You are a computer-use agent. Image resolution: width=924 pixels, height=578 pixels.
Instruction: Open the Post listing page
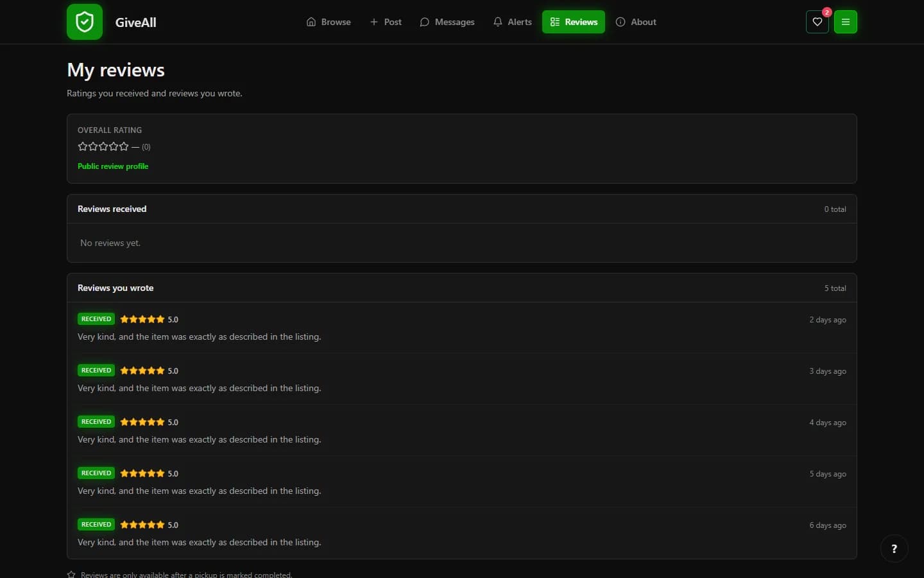[386, 22]
